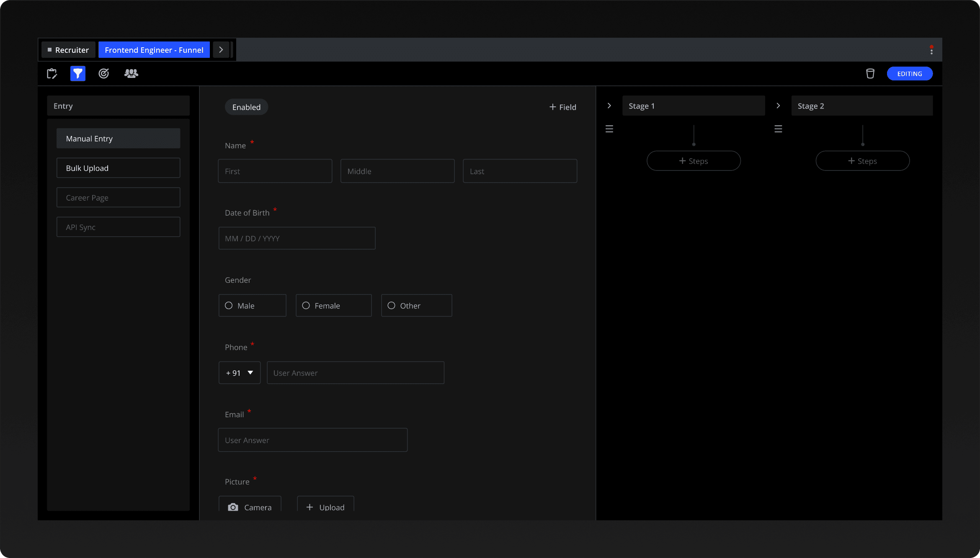Viewport: 980px width, 558px height.
Task: Open the +91 country code dropdown
Action: point(240,373)
